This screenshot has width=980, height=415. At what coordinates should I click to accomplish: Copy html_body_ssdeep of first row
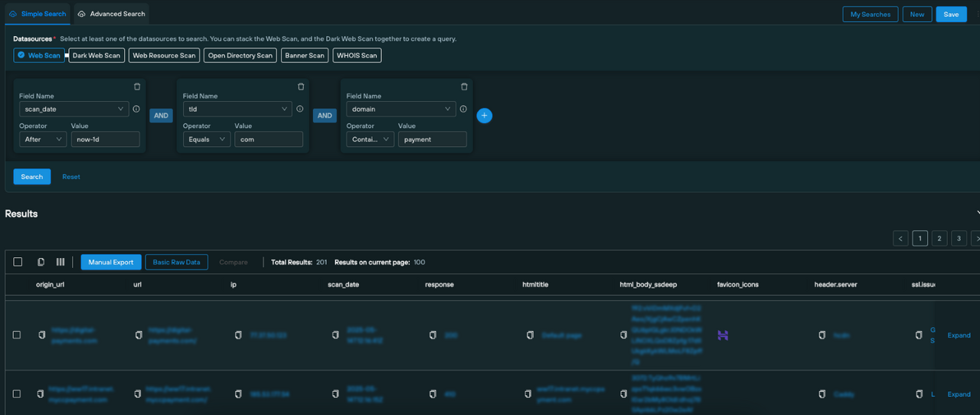point(624,335)
